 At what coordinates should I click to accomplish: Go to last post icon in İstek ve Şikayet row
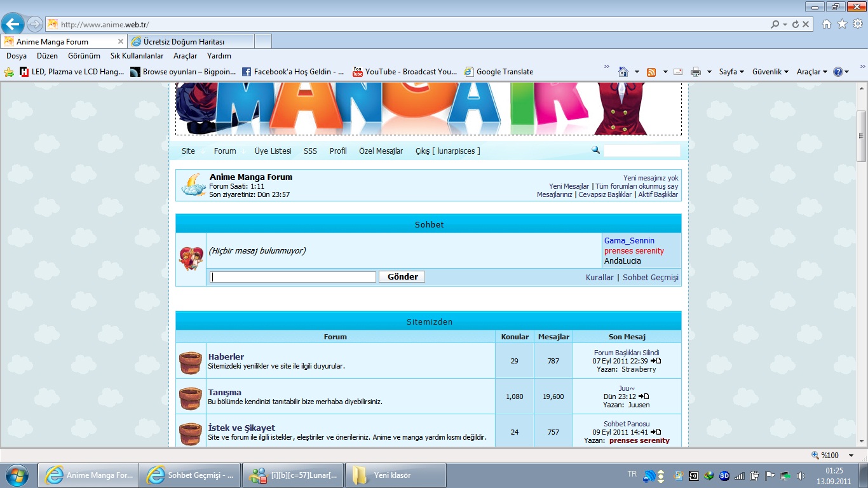point(656,432)
